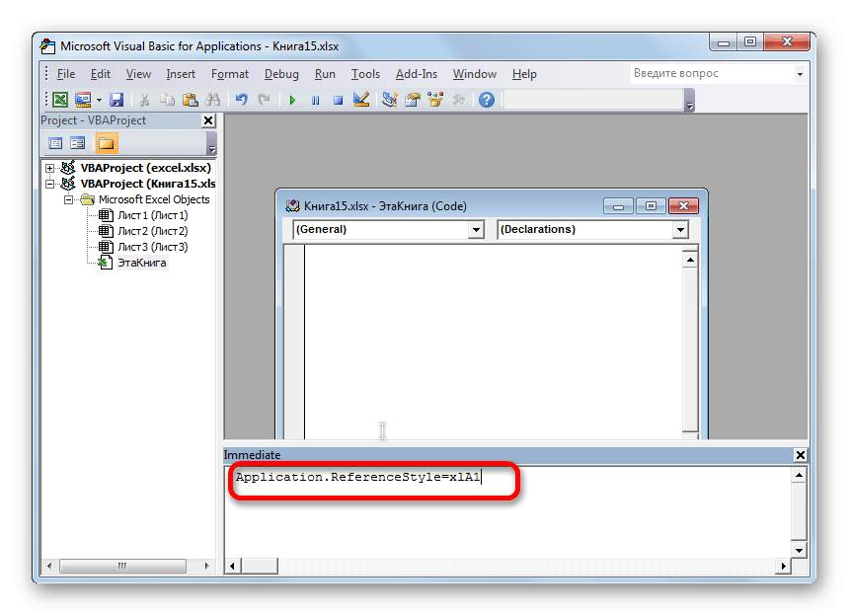Image resolution: width=849 pixels, height=616 pixels.
Task: Toggle Design Mode icon in toolbar
Action: coord(360,100)
